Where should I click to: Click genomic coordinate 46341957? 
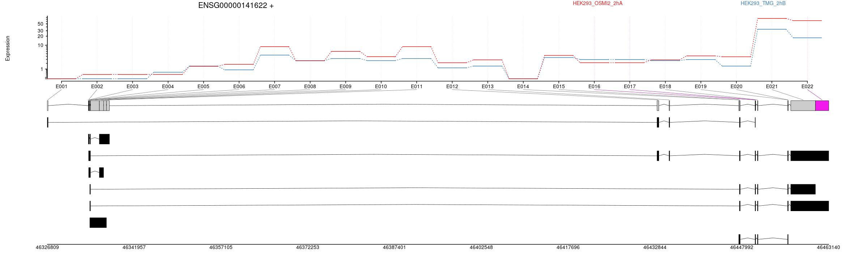pyautogui.click(x=134, y=248)
